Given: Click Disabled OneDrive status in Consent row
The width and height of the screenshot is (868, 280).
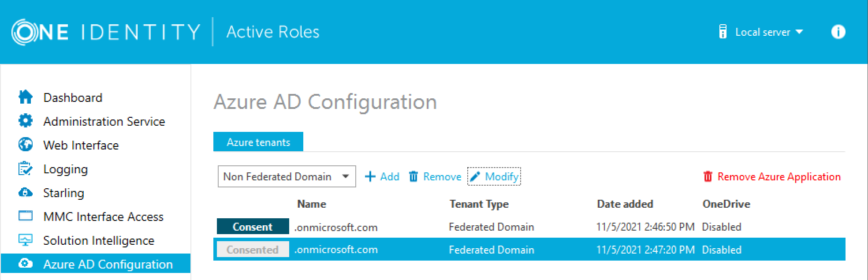Looking at the screenshot, I should (722, 227).
